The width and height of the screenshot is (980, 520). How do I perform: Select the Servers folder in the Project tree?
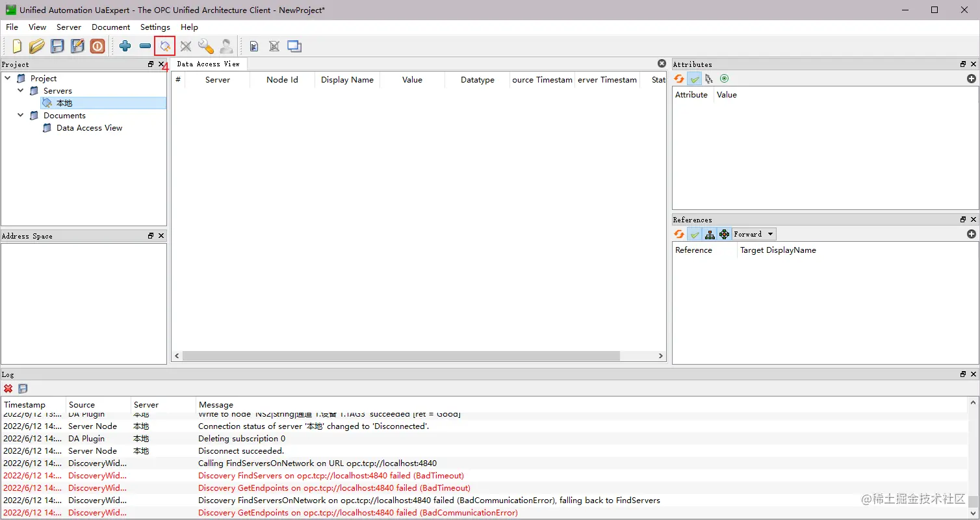[58, 90]
